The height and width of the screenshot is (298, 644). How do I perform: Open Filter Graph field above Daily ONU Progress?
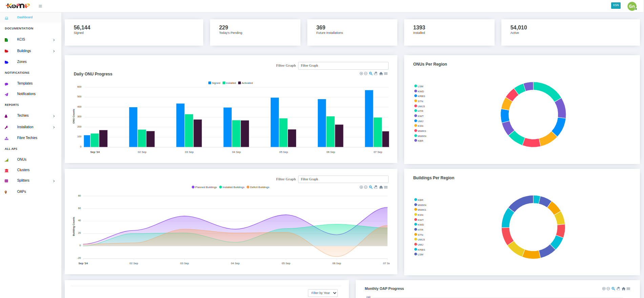click(343, 66)
